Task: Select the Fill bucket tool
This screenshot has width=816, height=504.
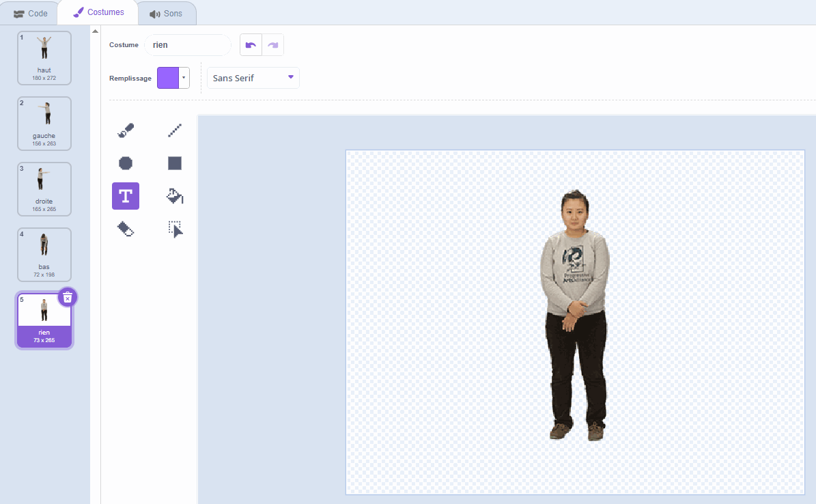Action: point(175,196)
